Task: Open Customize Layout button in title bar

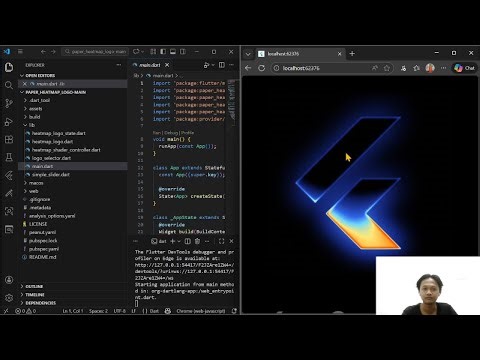Action: [x=153, y=52]
